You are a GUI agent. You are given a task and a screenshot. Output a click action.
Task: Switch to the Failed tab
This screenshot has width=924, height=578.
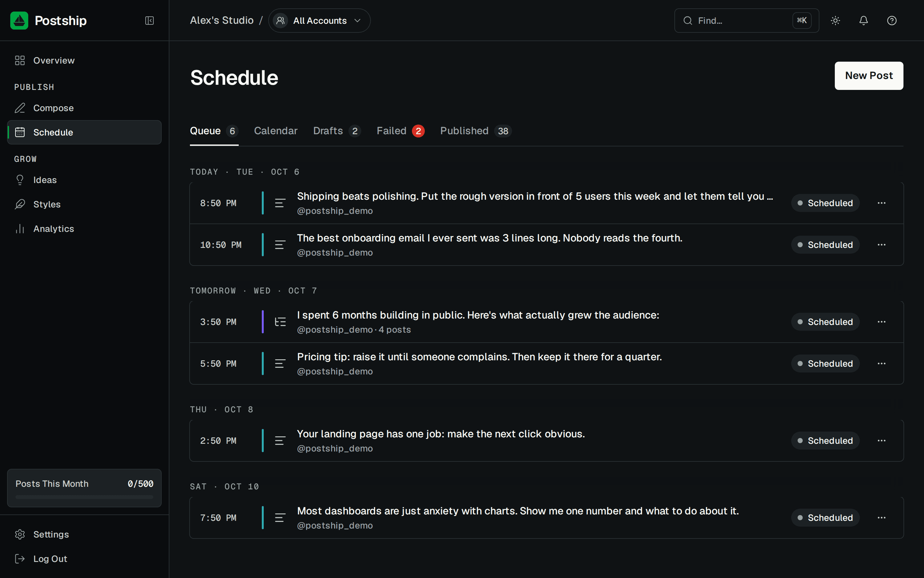click(400, 131)
